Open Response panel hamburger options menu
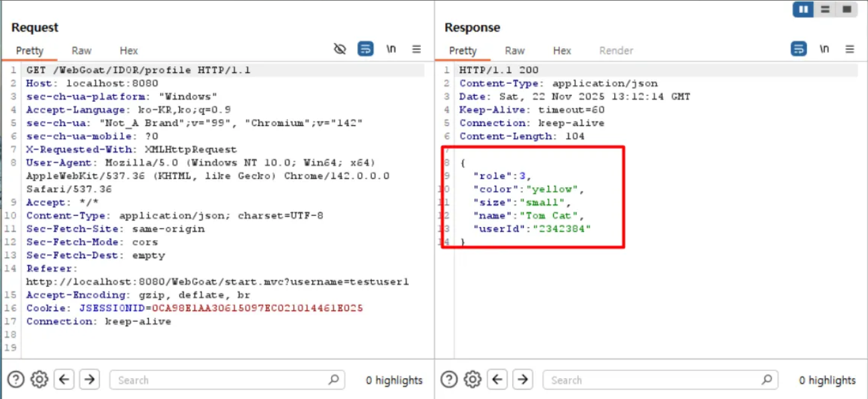868x399 pixels. (850, 49)
